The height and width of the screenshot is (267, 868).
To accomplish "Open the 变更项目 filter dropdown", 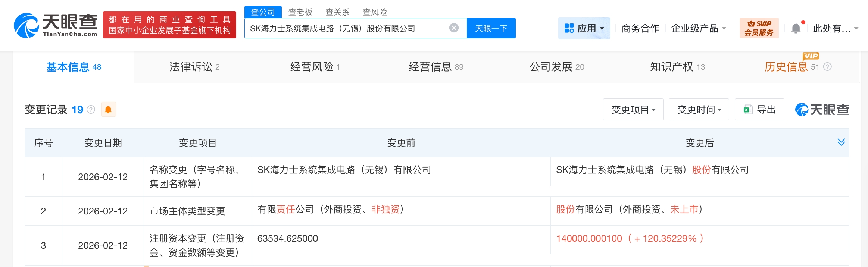I will coord(633,110).
